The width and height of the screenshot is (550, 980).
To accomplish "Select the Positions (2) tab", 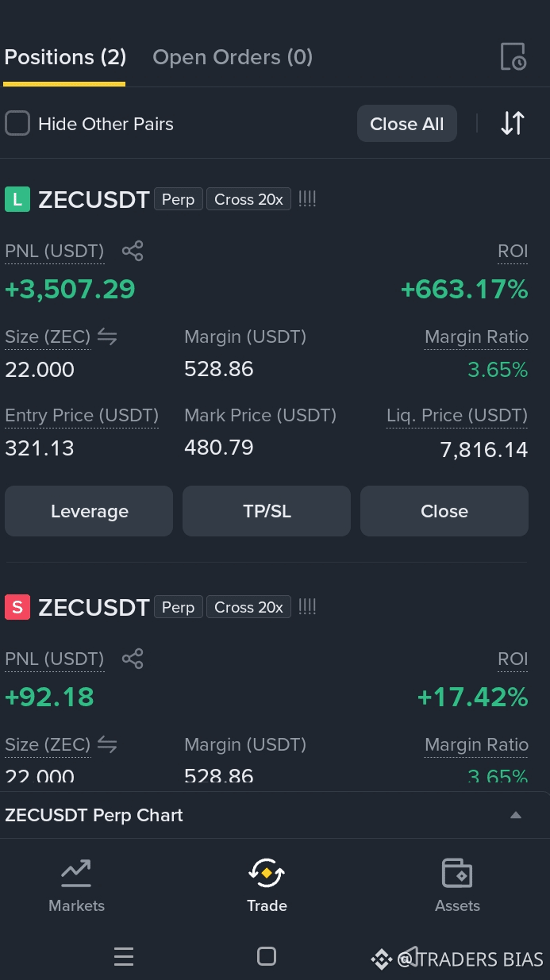I will (x=65, y=57).
